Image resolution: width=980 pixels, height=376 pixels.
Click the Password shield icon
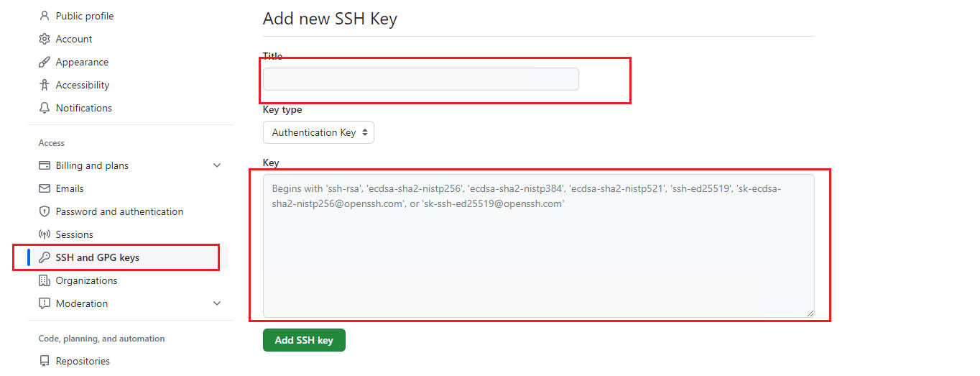coord(45,211)
